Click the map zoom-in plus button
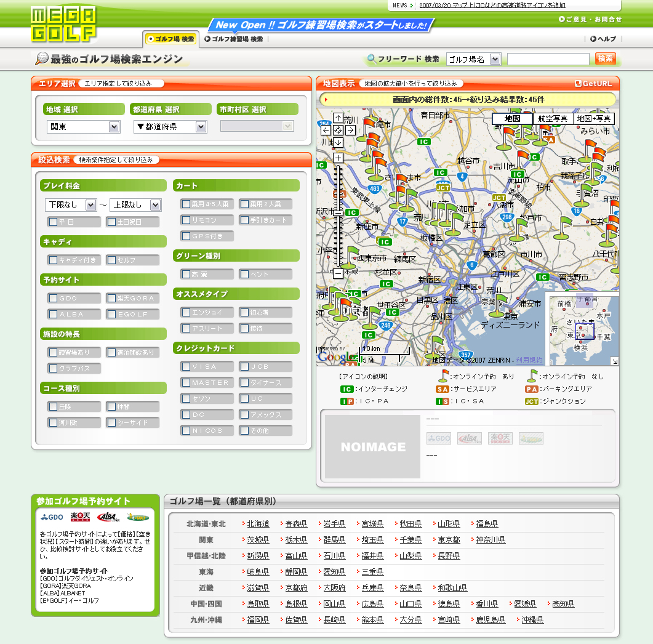The image size is (653, 644). point(338,158)
